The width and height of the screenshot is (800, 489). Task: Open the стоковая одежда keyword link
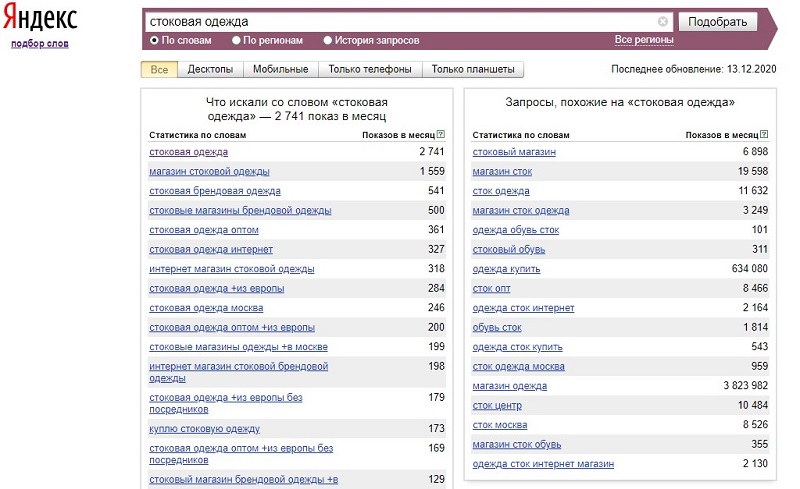point(188,152)
